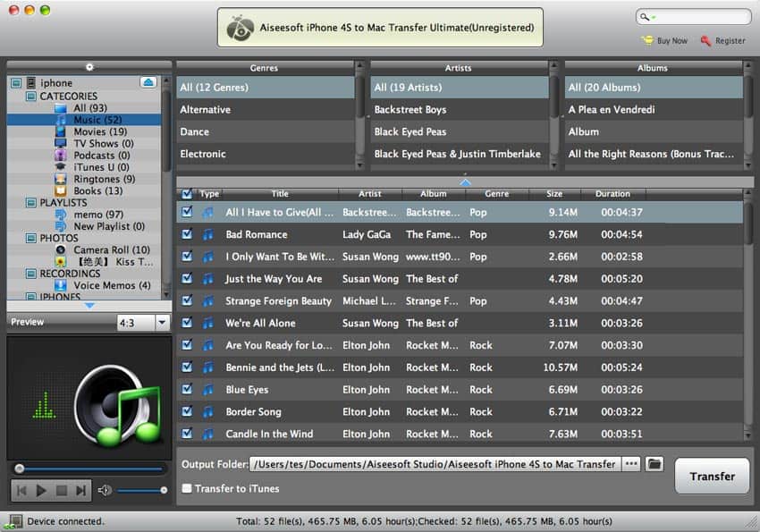Uncheck I Only Want To Be Wit... track

click(x=187, y=256)
